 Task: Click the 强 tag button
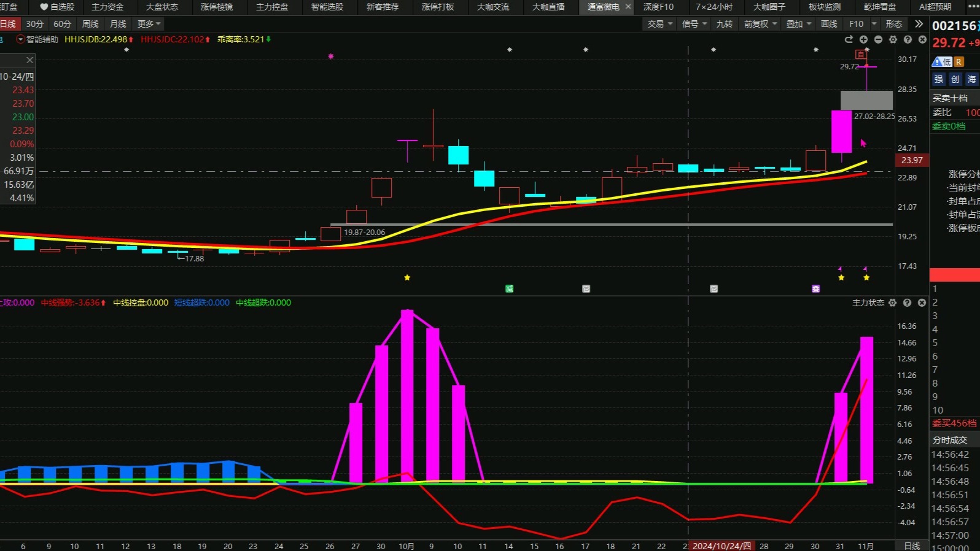coord(938,79)
